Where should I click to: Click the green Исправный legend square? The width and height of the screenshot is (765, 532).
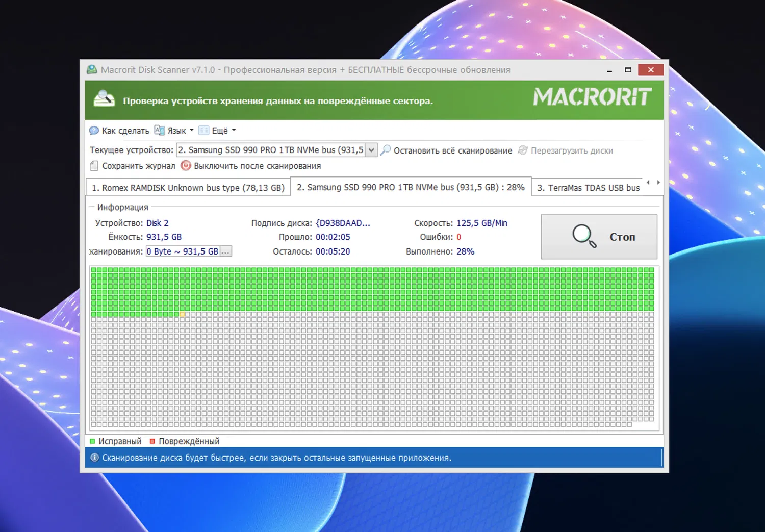click(x=92, y=441)
